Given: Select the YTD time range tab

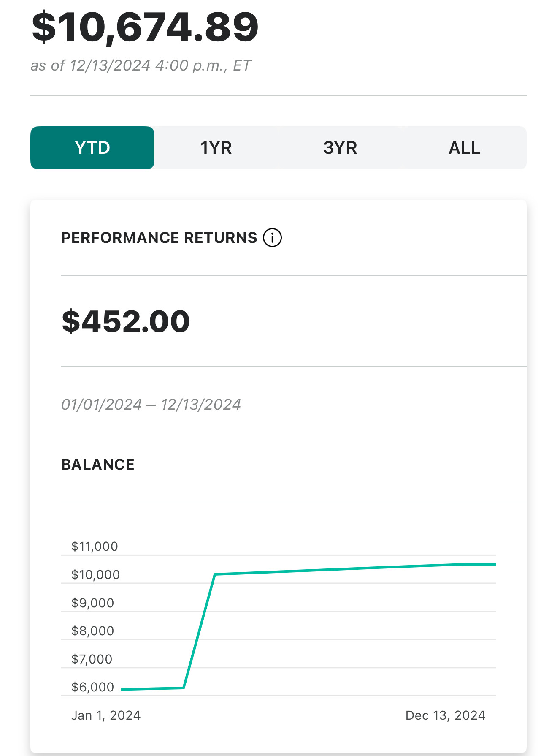Looking at the screenshot, I should point(92,148).
